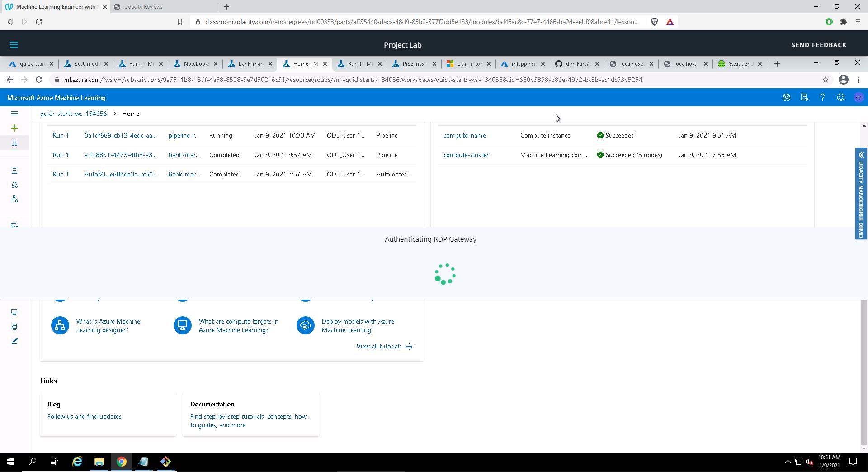This screenshot has width=868, height=472.
Task: Open the Azure ML settings gear
Action: click(x=786, y=98)
